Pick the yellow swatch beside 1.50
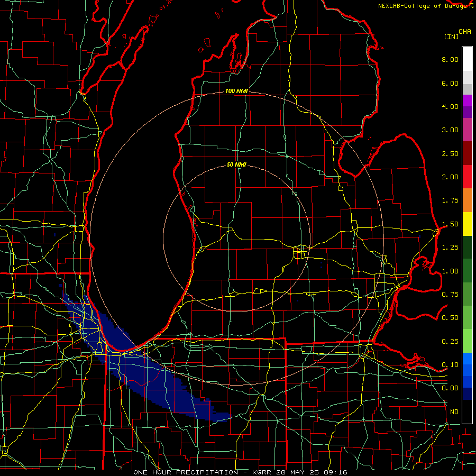The width and height of the screenshot is (476, 476). pyautogui.click(x=467, y=224)
